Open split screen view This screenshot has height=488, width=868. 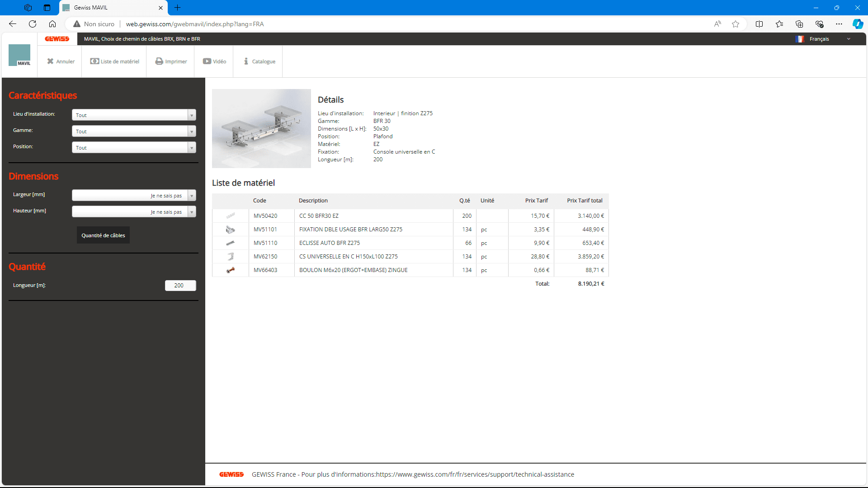(x=759, y=24)
